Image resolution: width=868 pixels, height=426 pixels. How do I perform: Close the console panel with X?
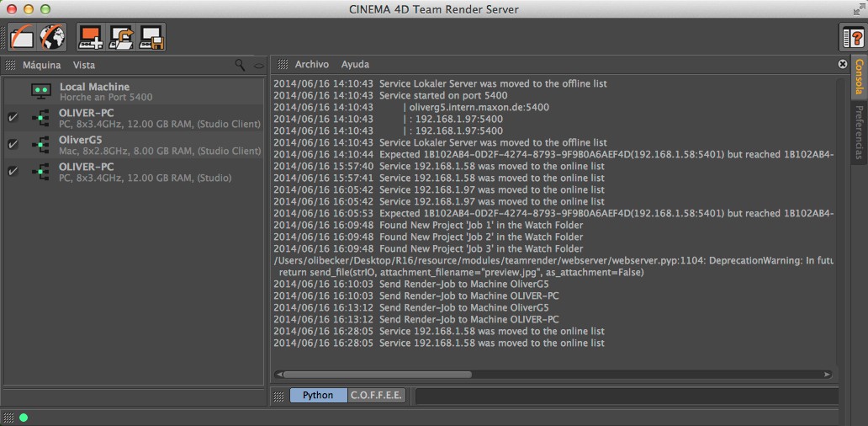[x=843, y=64]
